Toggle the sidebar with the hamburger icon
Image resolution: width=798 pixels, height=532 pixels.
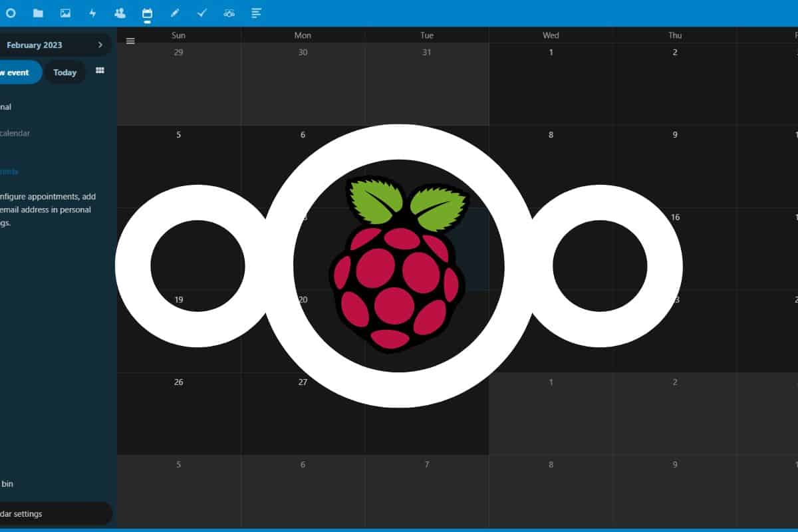pos(130,41)
